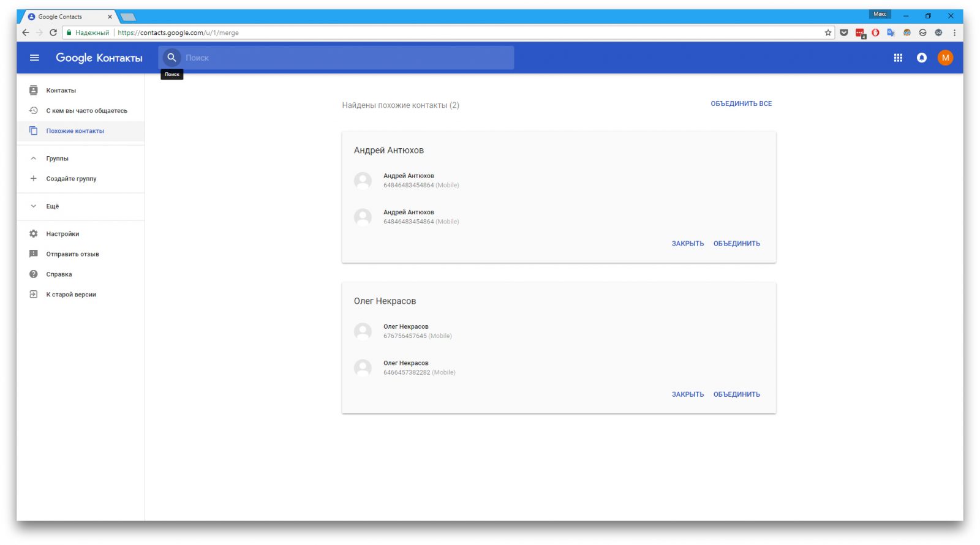Click the search magnifier icon
Image resolution: width=980 pixels, height=545 pixels.
click(x=171, y=58)
